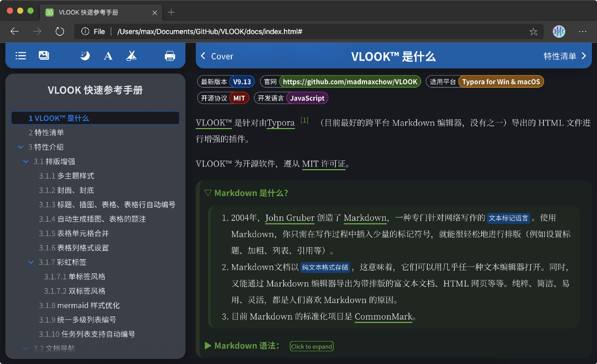Collapse chevron beside 3.1.7 彩虹标签
Screen dimensions: 597x364
[31, 262]
